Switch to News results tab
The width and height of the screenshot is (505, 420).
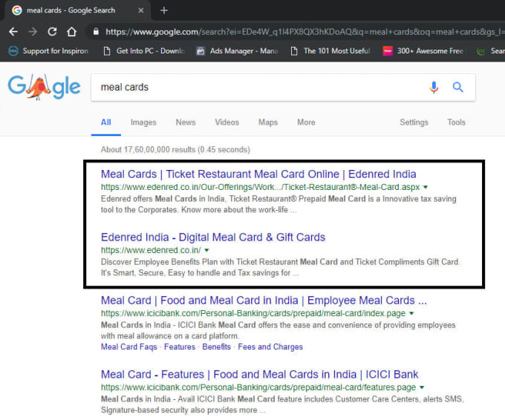click(x=186, y=122)
